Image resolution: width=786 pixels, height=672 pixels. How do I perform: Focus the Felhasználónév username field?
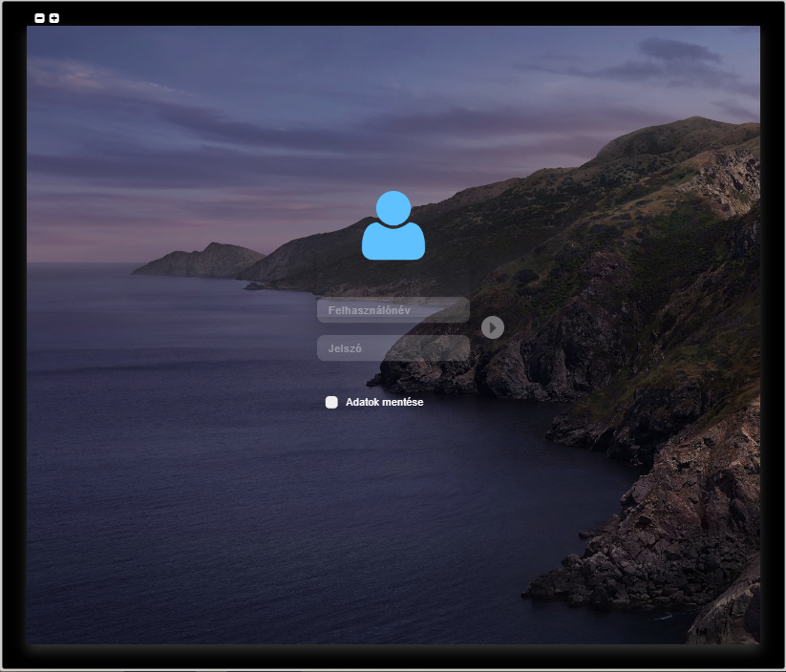[x=393, y=310]
